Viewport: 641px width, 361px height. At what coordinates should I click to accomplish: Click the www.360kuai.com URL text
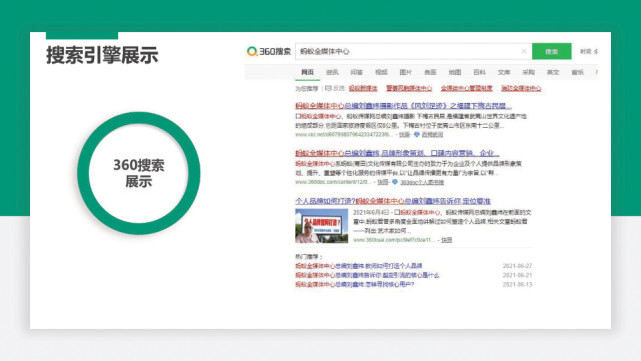394,240
